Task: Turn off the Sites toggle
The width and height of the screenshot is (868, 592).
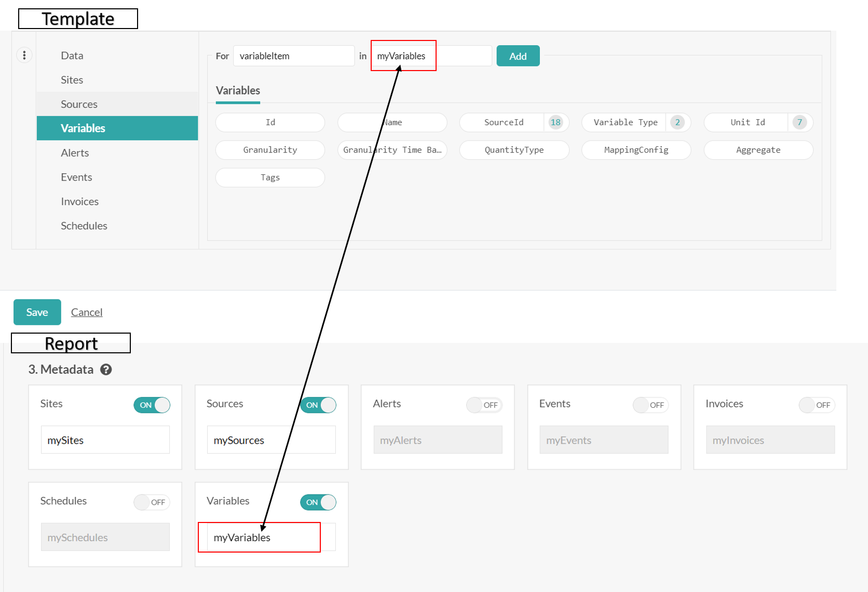Action: [x=152, y=405]
